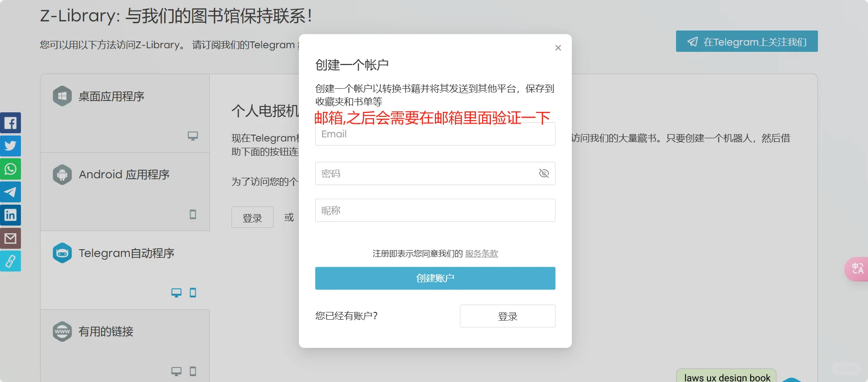This screenshot has height=382, width=868.
Task: Click the laws ux design book chip
Action: pyautogui.click(x=727, y=377)
